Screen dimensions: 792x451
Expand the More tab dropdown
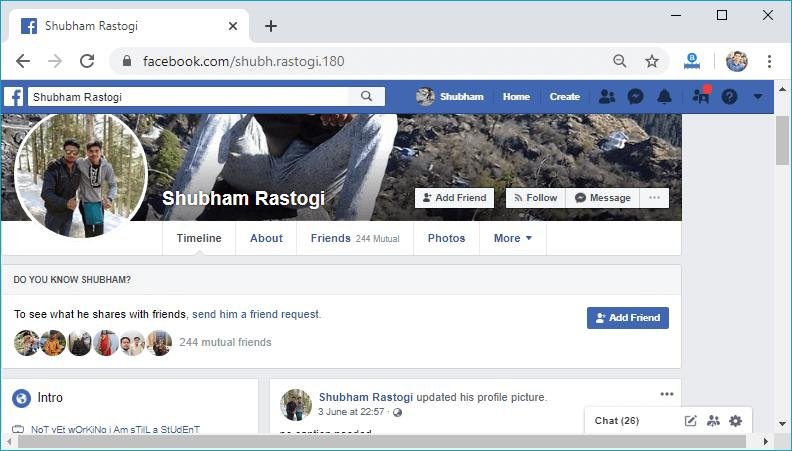pyautogui.click(x=513, y=238)
